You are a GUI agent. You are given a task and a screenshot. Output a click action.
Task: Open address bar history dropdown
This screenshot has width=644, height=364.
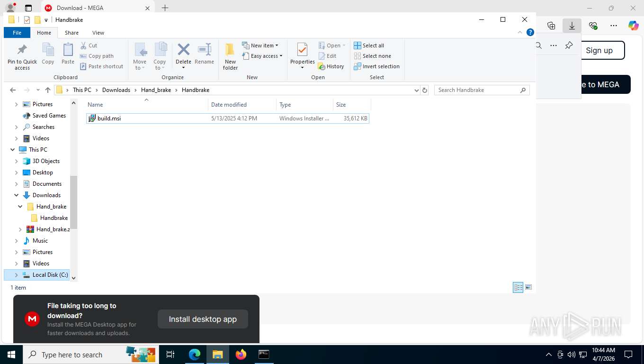[417, 90]
